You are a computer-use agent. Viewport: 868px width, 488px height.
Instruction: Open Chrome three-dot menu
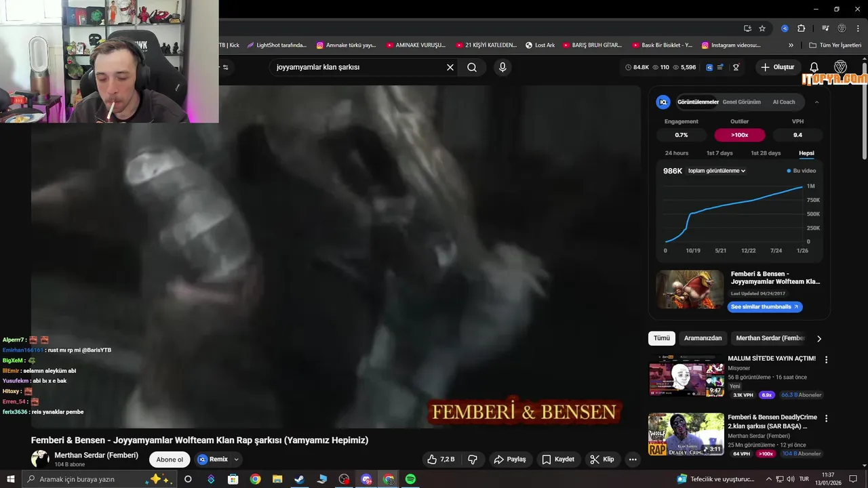click(x=858, y=28)
